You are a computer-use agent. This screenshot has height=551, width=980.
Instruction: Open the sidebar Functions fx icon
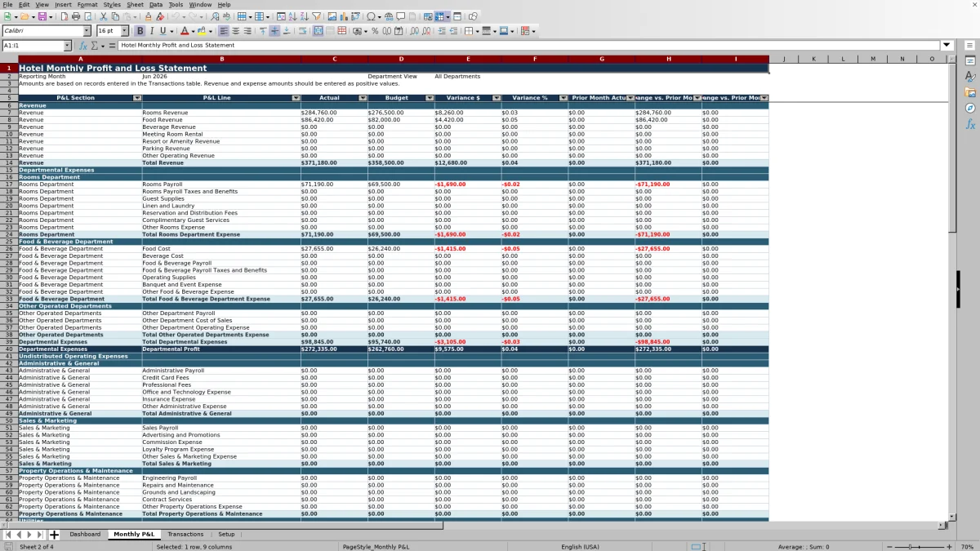(x=970, y=124)
